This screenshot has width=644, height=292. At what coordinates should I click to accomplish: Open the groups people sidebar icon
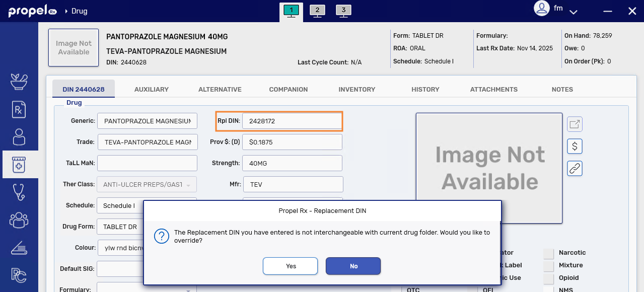(19, 220)
